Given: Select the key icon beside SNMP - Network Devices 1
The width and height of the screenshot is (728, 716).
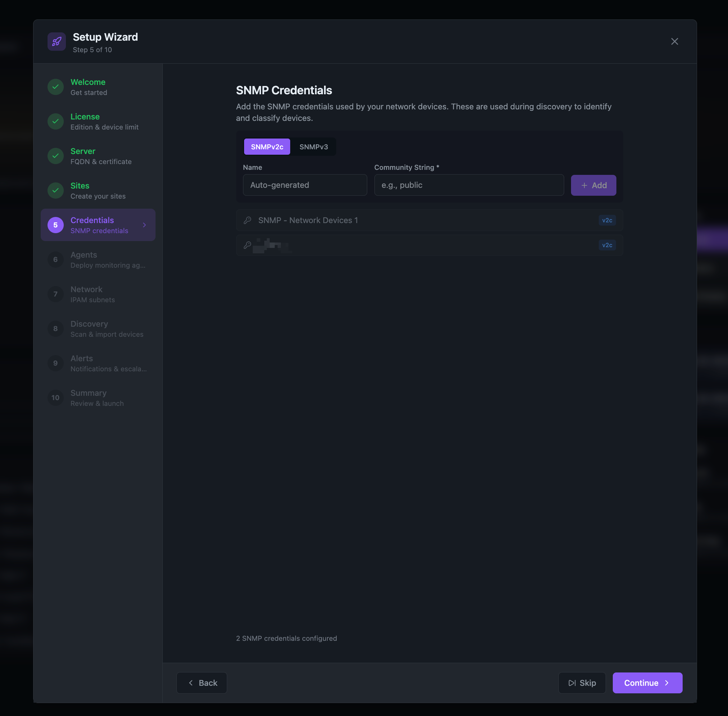Looking at the screenshot, I should 248,220.
